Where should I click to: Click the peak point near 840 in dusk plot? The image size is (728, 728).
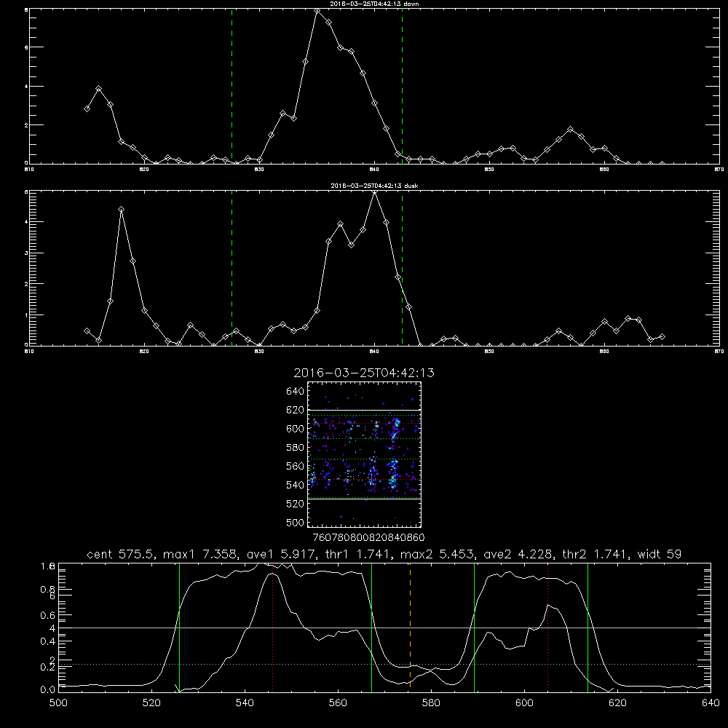[x=375, y=193]
